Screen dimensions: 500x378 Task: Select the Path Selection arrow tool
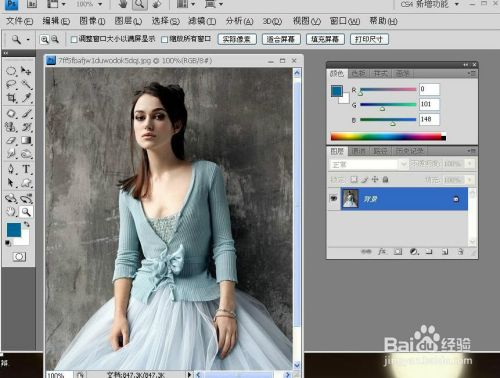tap(11, 183)
